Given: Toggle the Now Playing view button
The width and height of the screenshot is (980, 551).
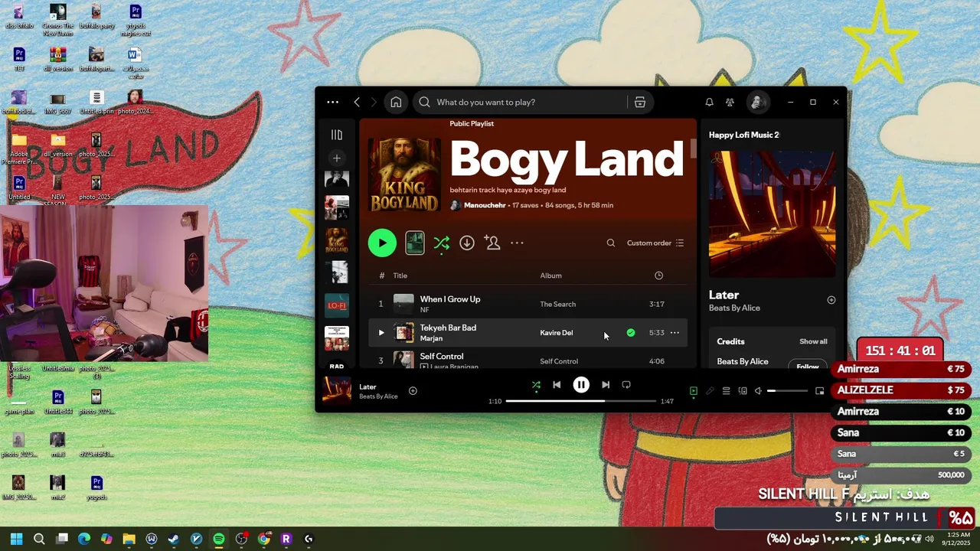Looking at the screenshot, I should [x=694, y=391].
